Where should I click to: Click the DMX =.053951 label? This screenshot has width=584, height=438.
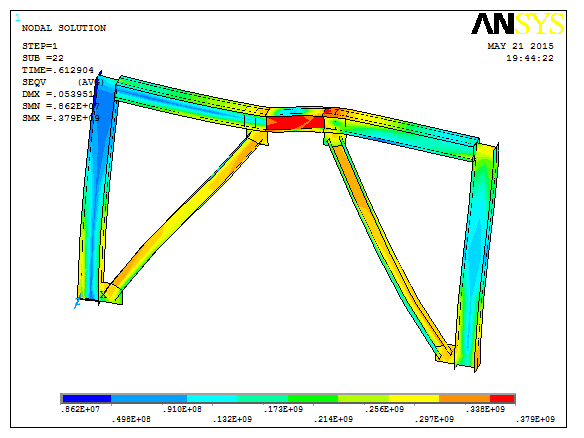tap(58, 94)
